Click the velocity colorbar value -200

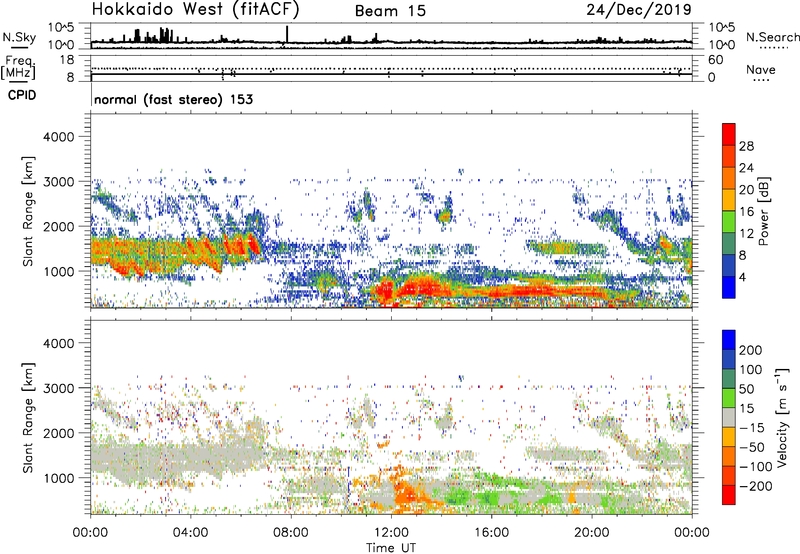point(754,486)
